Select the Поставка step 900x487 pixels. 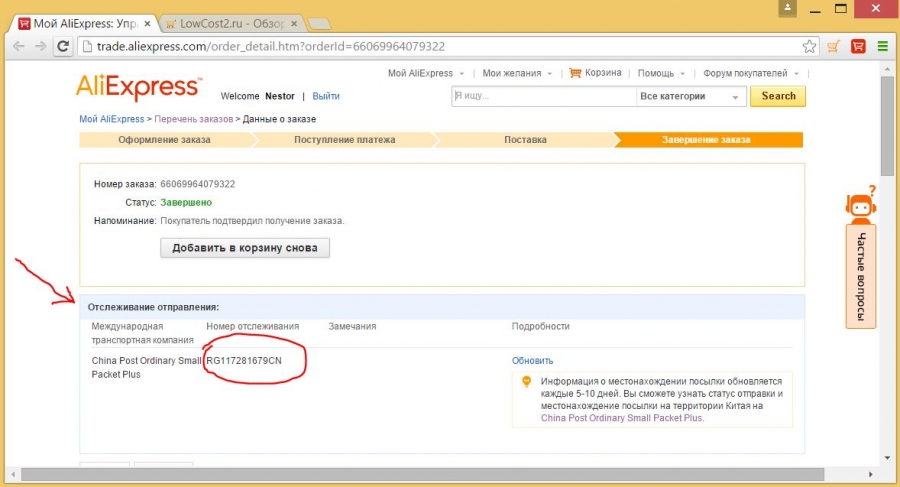click(x=525, y=140)
